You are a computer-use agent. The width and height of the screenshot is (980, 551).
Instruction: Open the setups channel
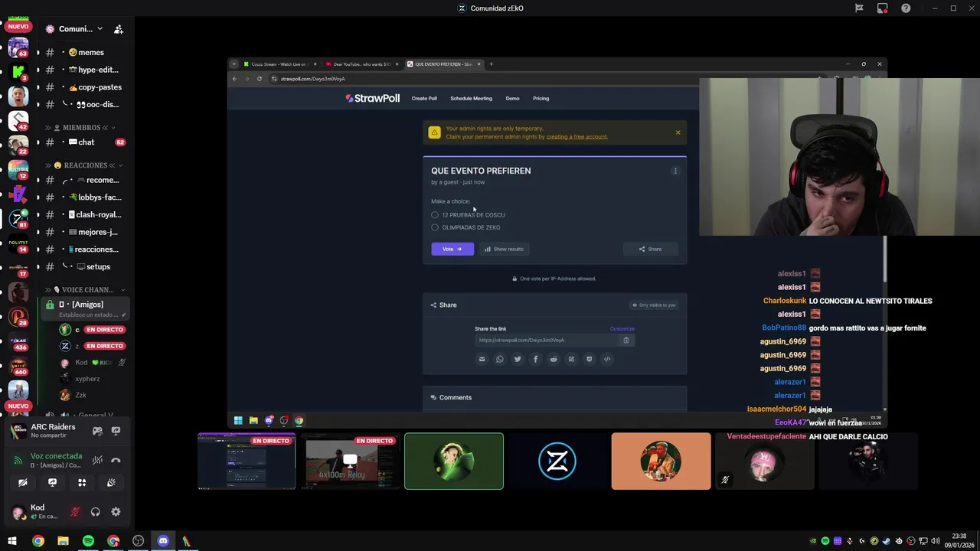click(x=84, y=267)
